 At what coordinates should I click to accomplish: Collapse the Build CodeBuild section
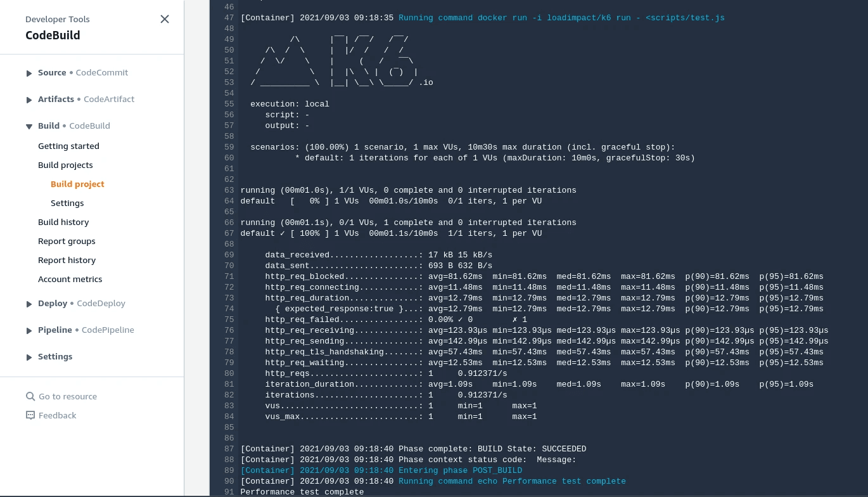[x=29, y=126]
